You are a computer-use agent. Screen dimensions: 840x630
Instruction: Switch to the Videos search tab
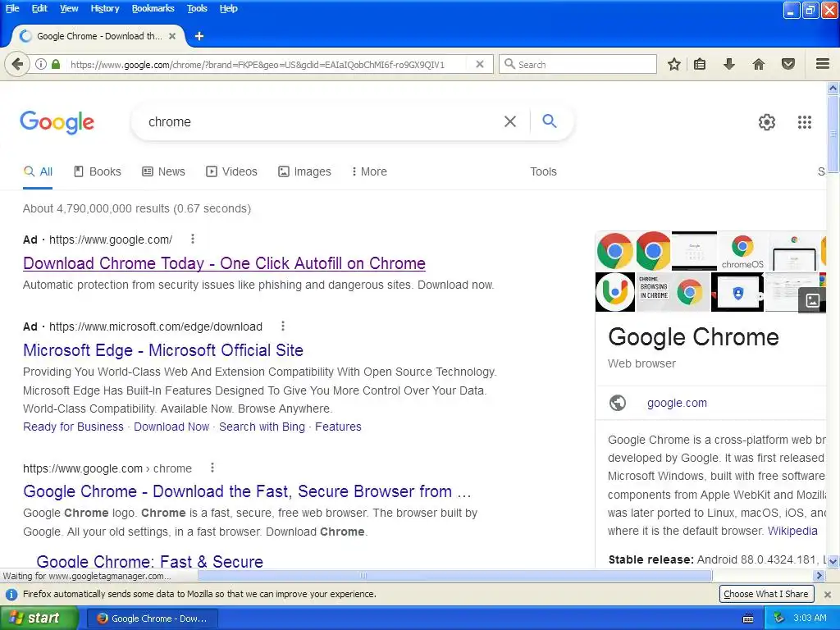(x=231, y=171)
